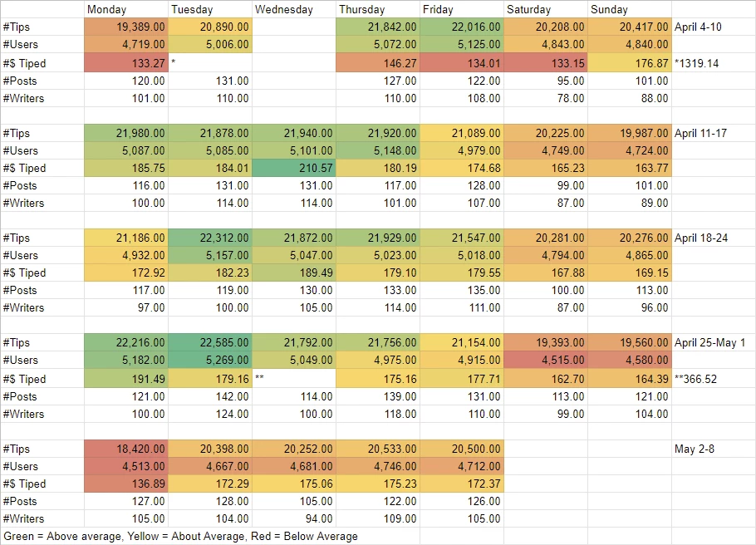Click the 176.87 Sunday tipped cell
This screenshot has height=545, width=756.
(630, 63)
